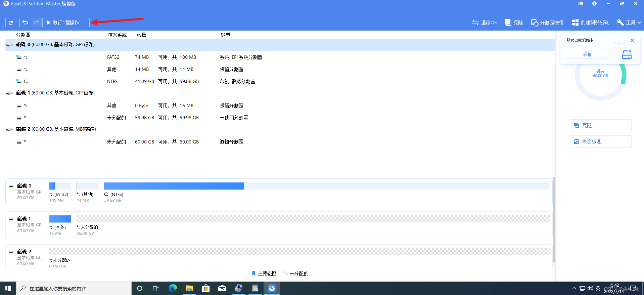Viewport: 644px width, 295px height.
Task: Open the task list icon in title bar
Action: point(581,4)
